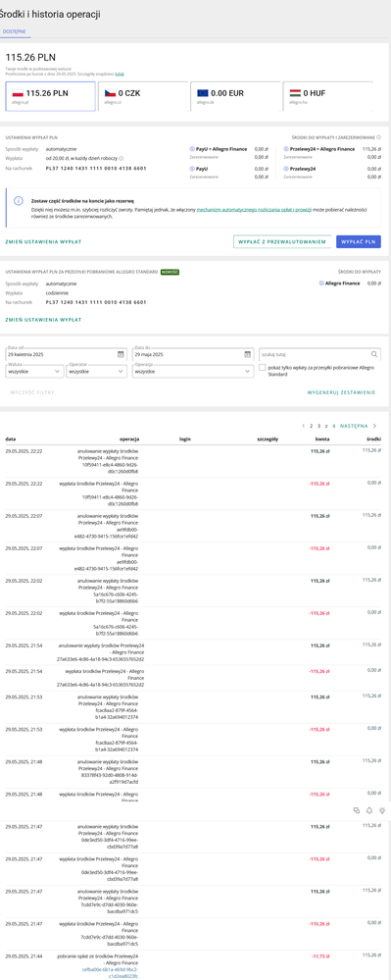Click the 29.05.2025, 21:44 fee row date
This screenshot has width=391, height=980.
coord(24,955)
